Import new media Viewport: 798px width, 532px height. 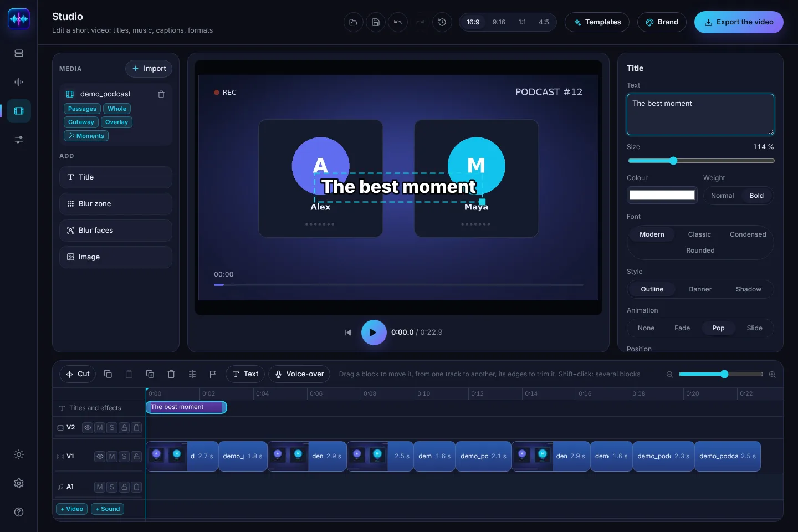click(149, 69)
